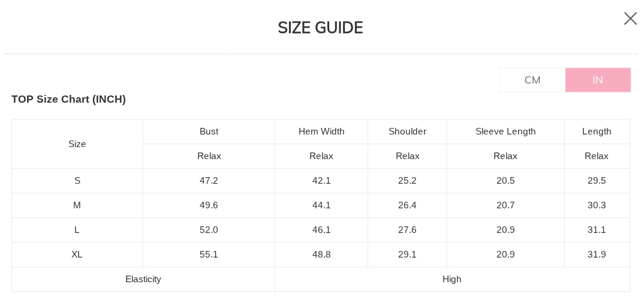Close the size guide dialog
644x296 pixels.
630,19
